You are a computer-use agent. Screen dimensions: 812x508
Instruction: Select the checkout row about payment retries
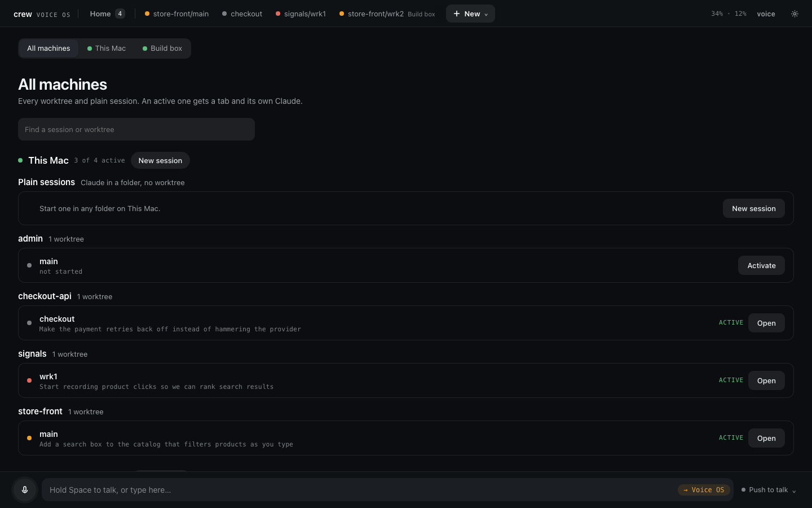(406, 323)
